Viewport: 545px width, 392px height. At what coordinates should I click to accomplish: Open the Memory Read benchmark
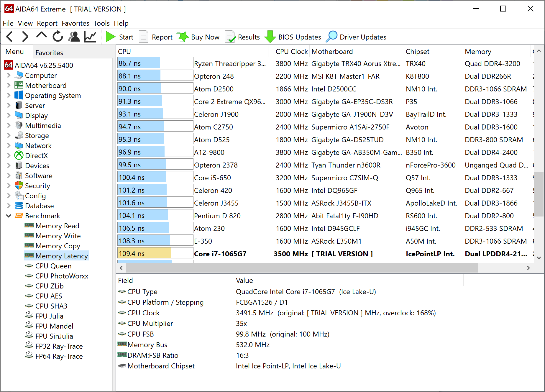coord(52,226)
